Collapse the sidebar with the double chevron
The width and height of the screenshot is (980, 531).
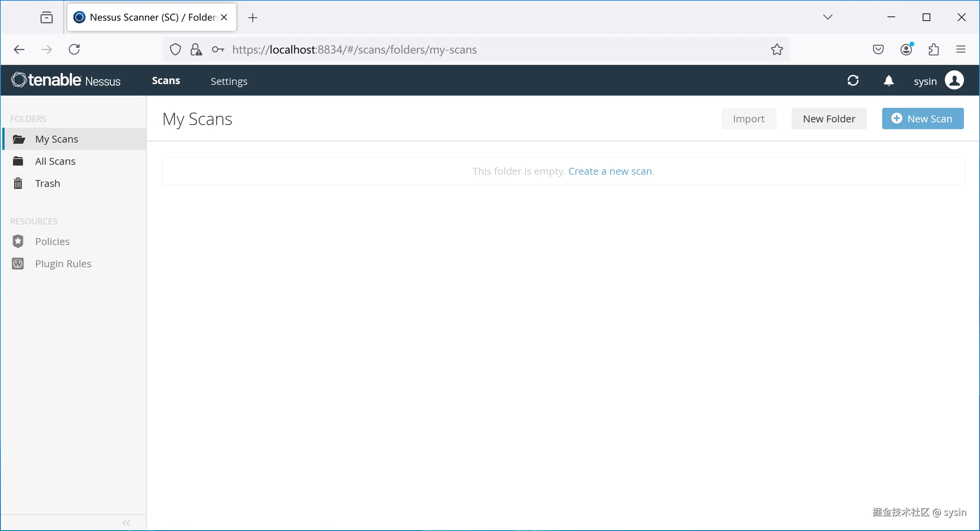point(126,523)
